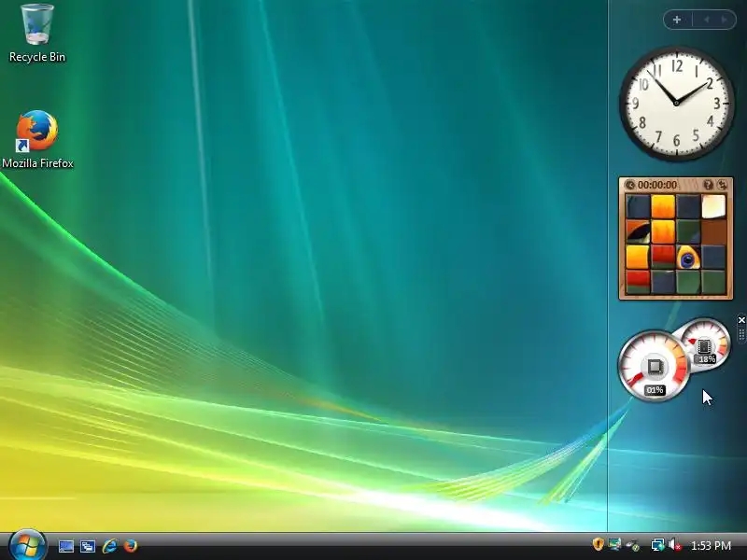Pause the puzzle timer clock icon
This screenshot has width=747, height=560.
(x=629, y=185)
